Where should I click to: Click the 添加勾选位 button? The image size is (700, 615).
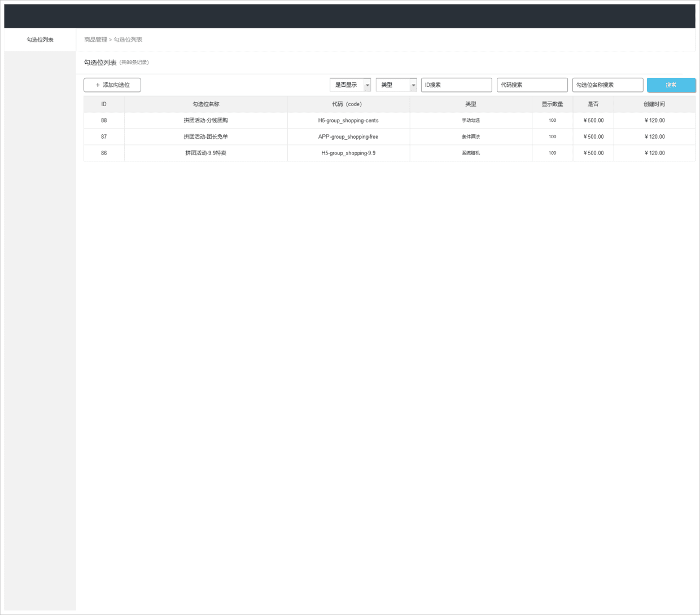[112, 85]
